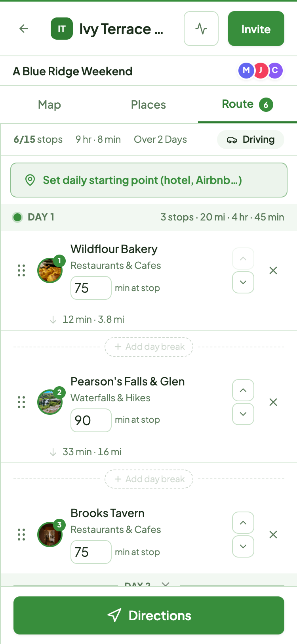This screenshot has height=644, width=297.
Task: Move Pearson's Falls & Glen up
Action: (x=243, y=390)
